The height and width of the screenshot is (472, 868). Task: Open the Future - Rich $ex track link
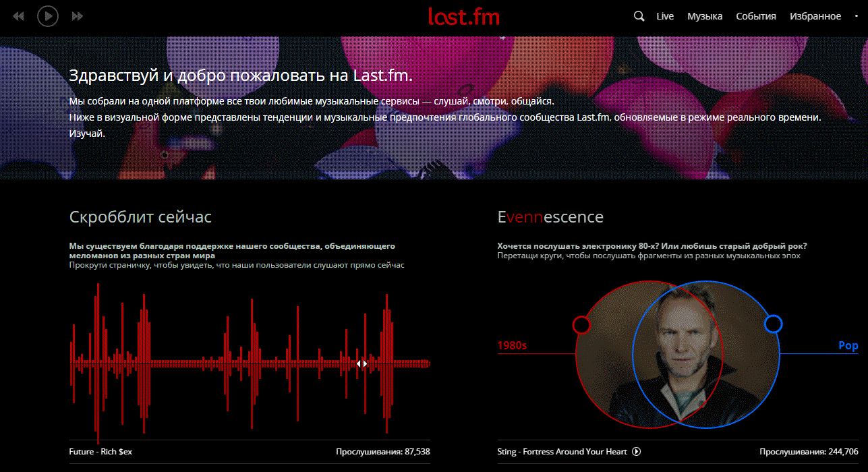tap(100, 452)
